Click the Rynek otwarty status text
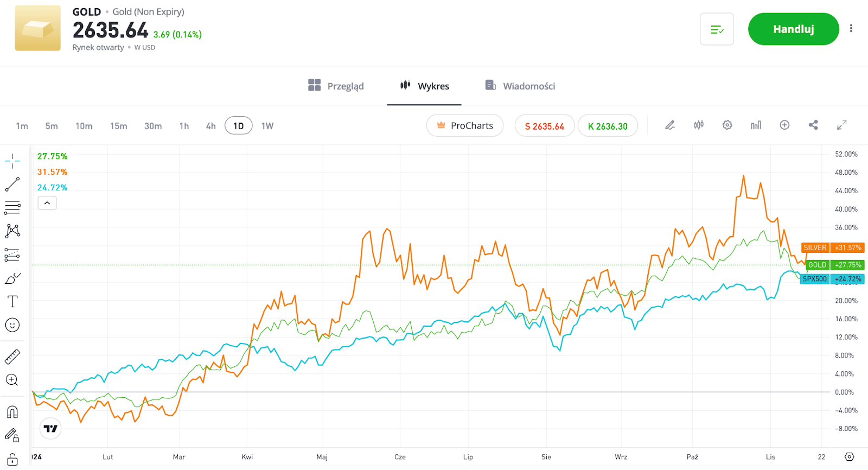868x470 pixels. pos(98,47)
